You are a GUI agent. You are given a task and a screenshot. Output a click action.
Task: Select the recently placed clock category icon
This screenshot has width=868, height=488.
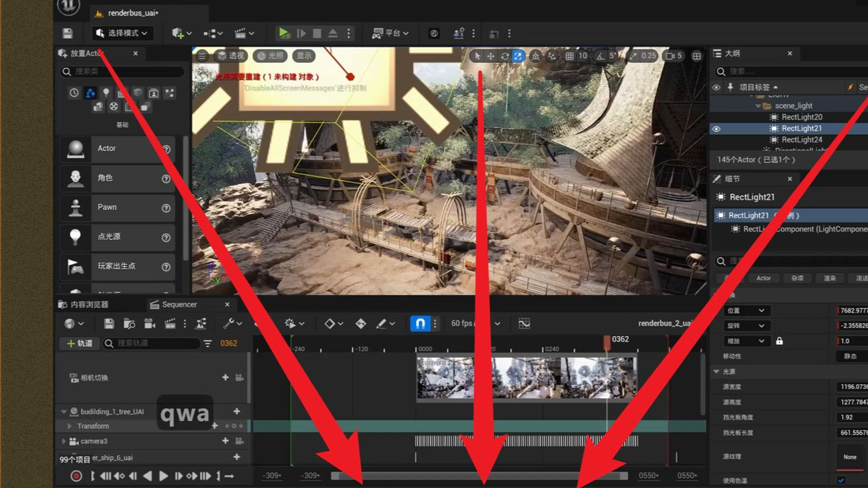tap(74, 93)
